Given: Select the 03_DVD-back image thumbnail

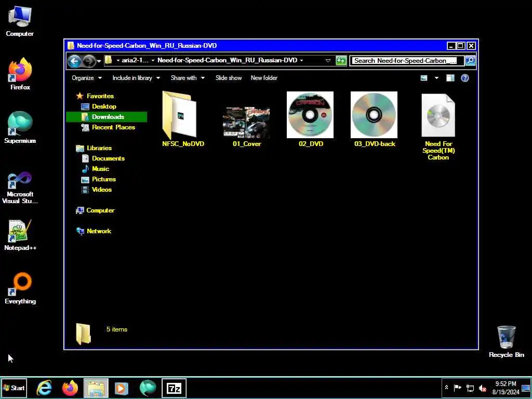Looking at the screenshot, I should 374,119.
